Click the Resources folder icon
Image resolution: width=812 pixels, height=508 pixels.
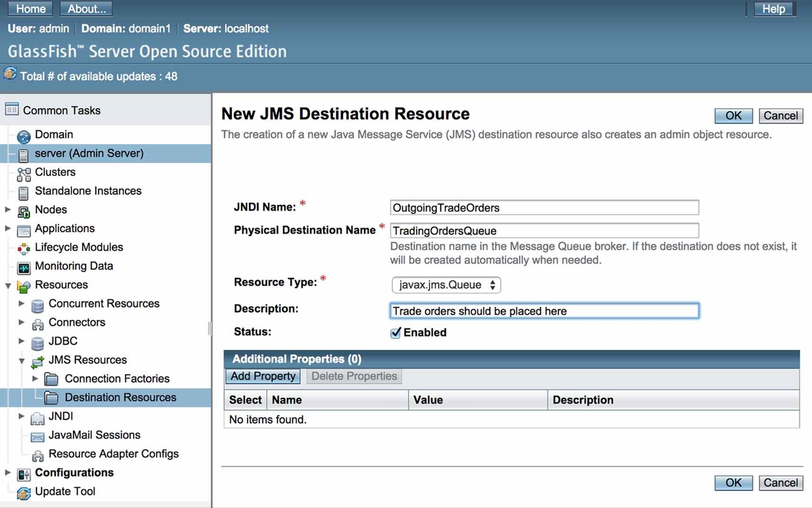click(x=23, y=286)
